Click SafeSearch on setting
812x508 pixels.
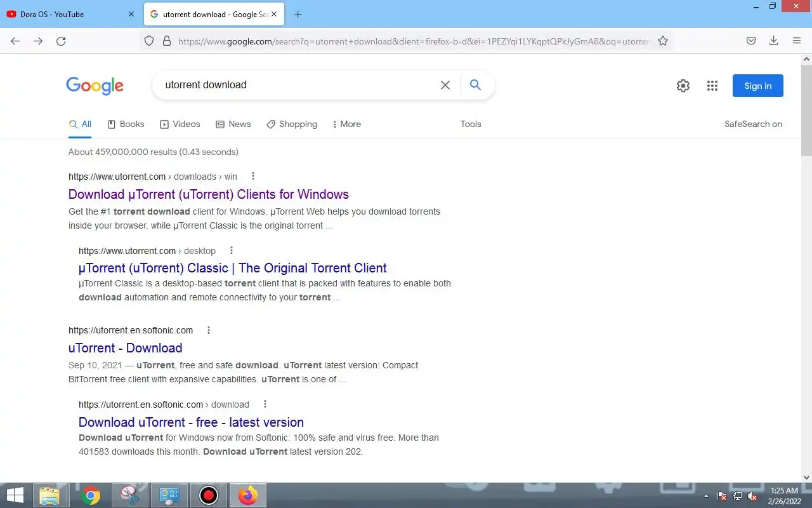pos(753,124)
